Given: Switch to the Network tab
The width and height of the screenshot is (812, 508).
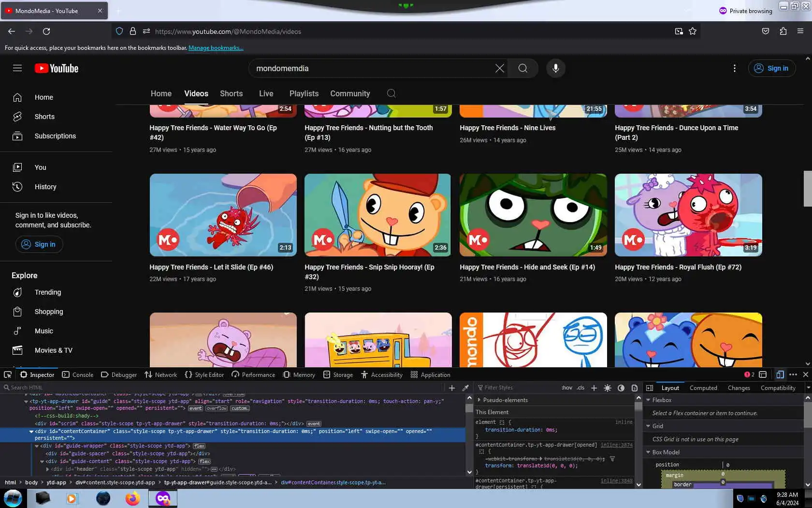Looking at the screenshot, I should coord(161,374).
